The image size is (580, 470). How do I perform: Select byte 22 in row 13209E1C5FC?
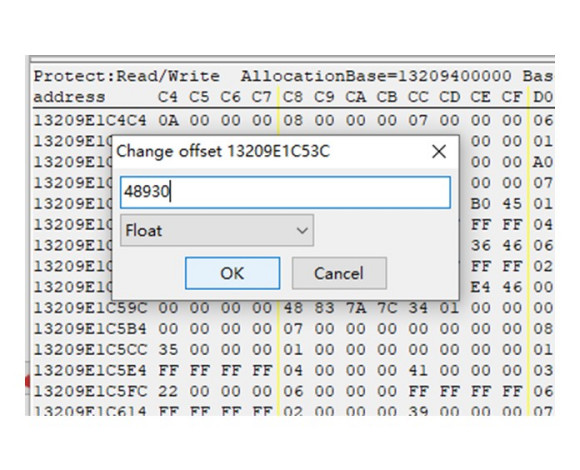pos(168,391)
